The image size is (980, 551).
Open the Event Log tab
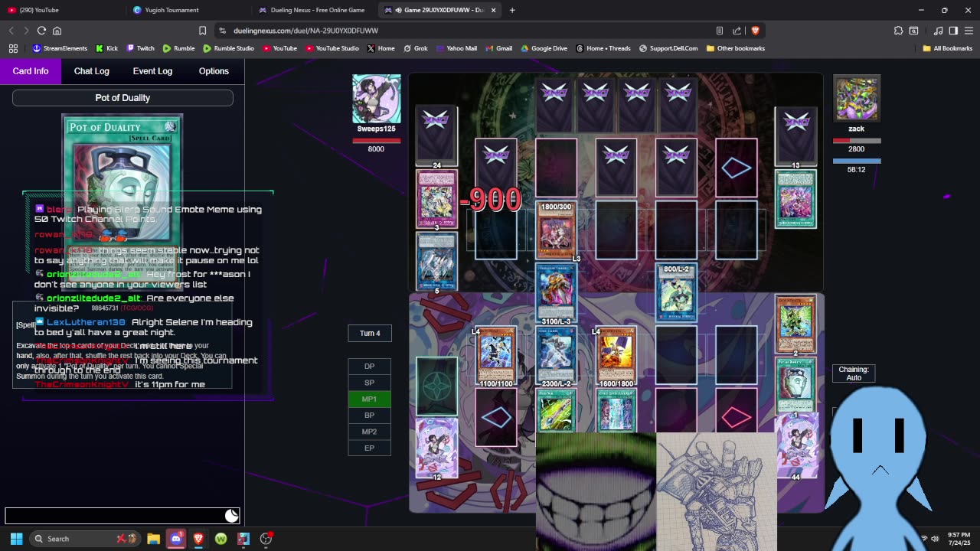[152, 71]
